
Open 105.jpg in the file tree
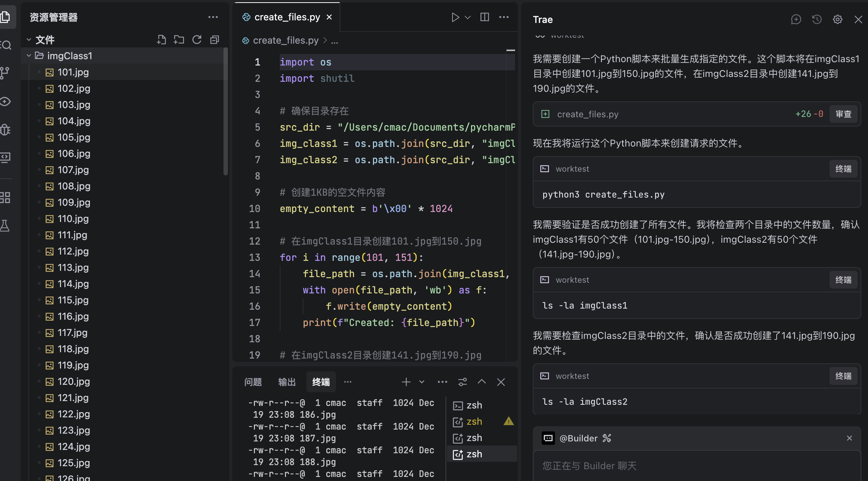[x=74, y=137]
